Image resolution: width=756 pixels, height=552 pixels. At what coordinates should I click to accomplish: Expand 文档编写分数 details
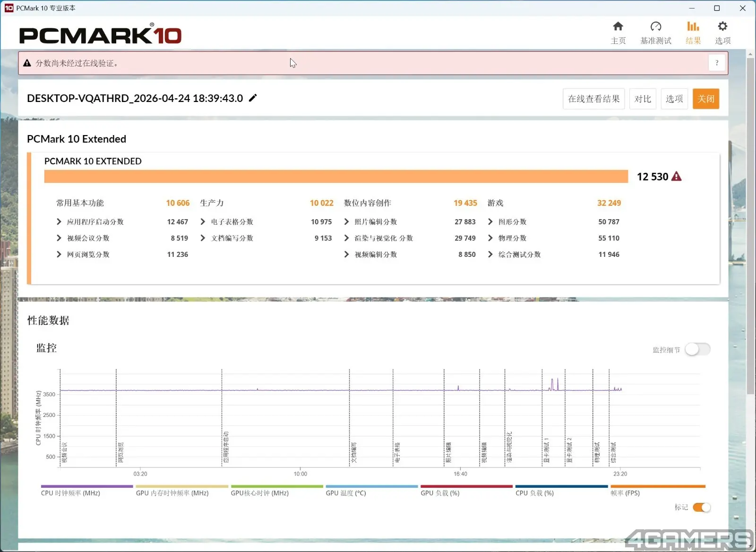pyautogui.click(x=203, y=238)
